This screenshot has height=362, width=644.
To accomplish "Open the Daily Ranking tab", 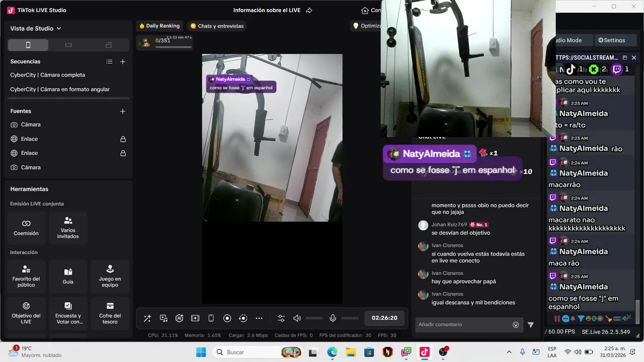I will coord(159,26).
